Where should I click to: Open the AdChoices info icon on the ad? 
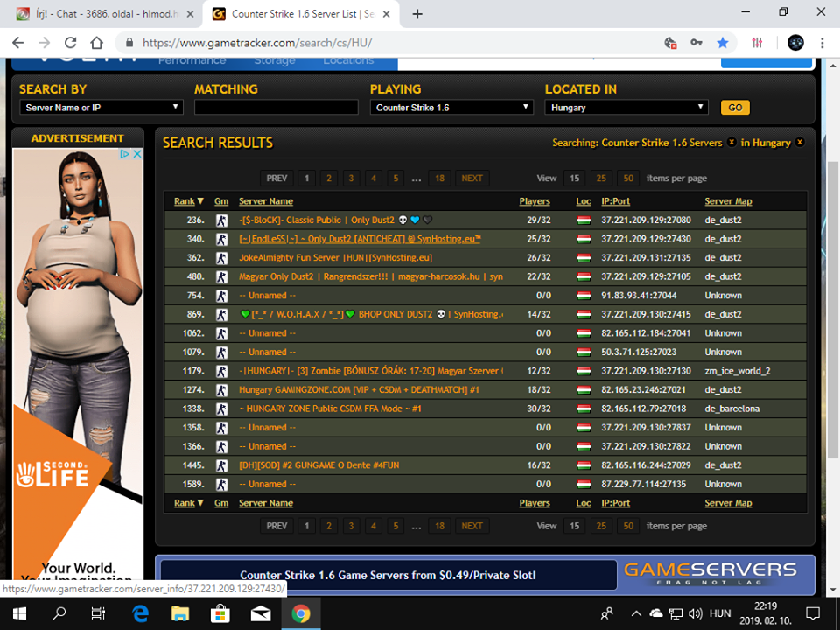pyautogui.click(x=125, y=154)
